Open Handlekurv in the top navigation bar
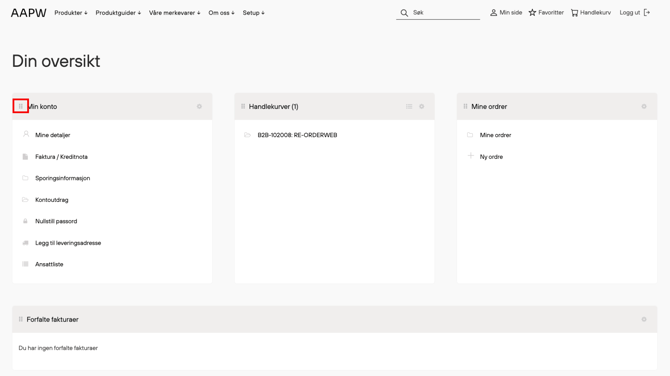 pyautogui.click(x=591, y=13)
